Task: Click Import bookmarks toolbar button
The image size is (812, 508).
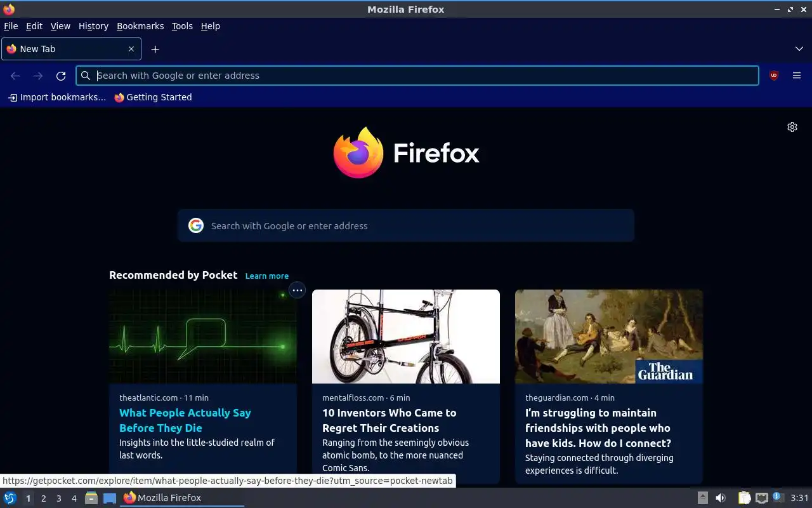Action: [57, 97]
